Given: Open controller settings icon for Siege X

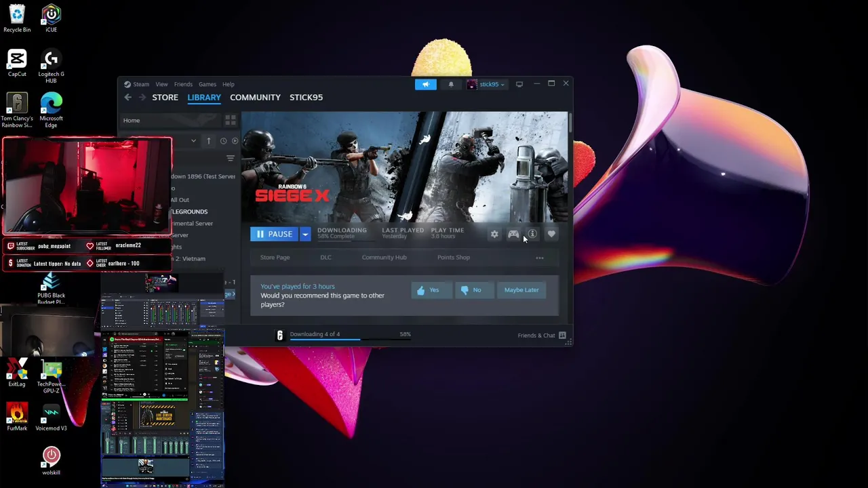Looking at the screenshot, I should click(513, 234).
